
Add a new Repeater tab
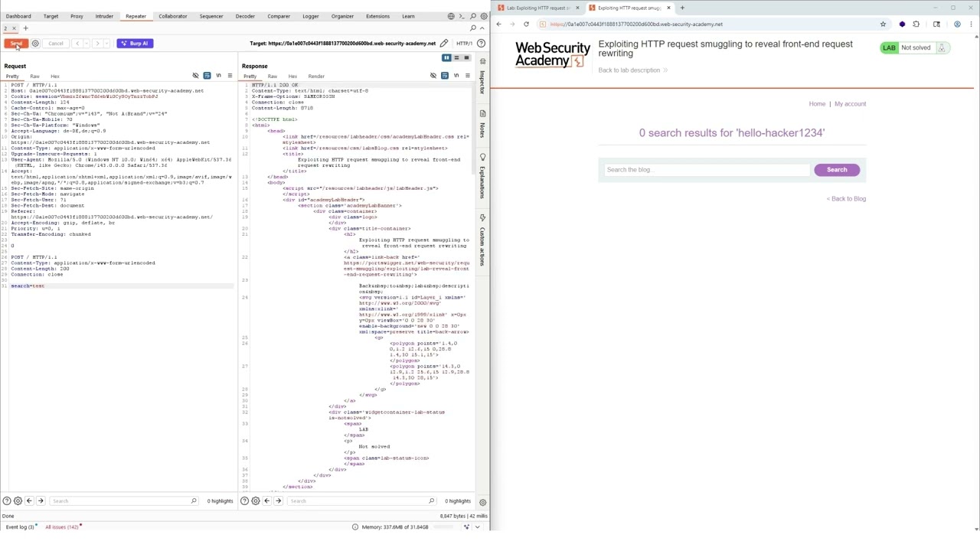click(x=25, y=28)
